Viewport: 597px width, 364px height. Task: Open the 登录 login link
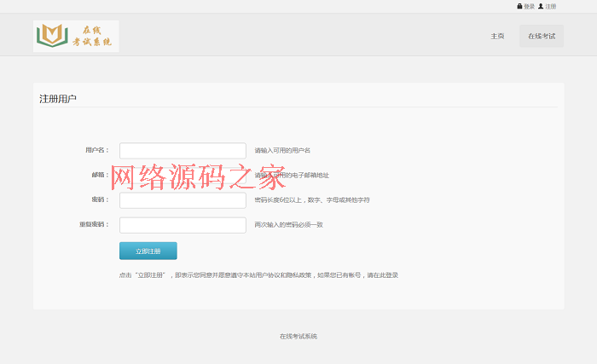pyautogui.click(x=529, y=7)
